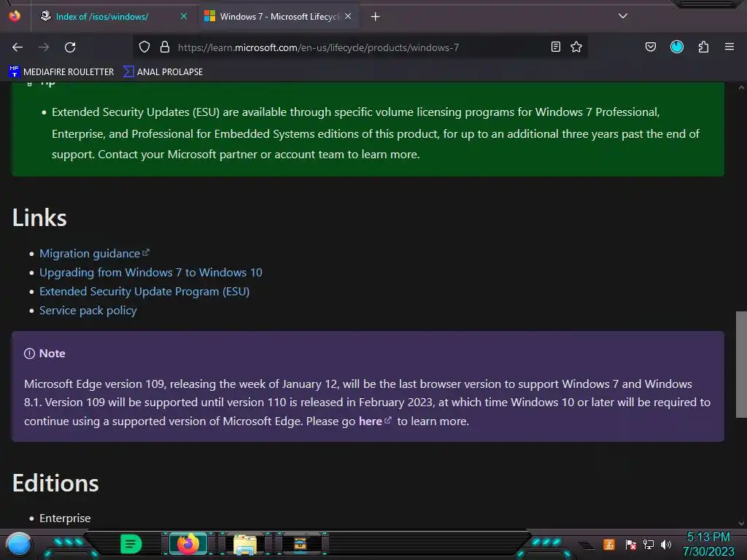Open the Windows Start orb
The width and height of the screenshot is (747, 560).
[19, 544]
